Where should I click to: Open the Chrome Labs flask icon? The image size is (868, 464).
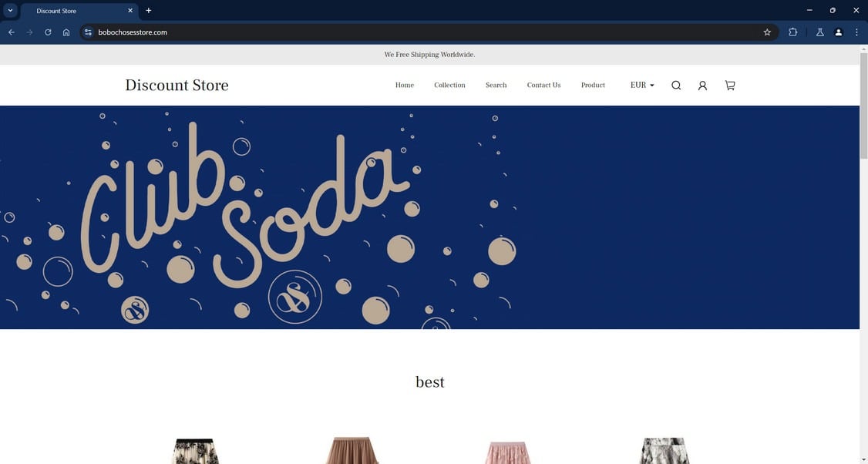(820, 32)
